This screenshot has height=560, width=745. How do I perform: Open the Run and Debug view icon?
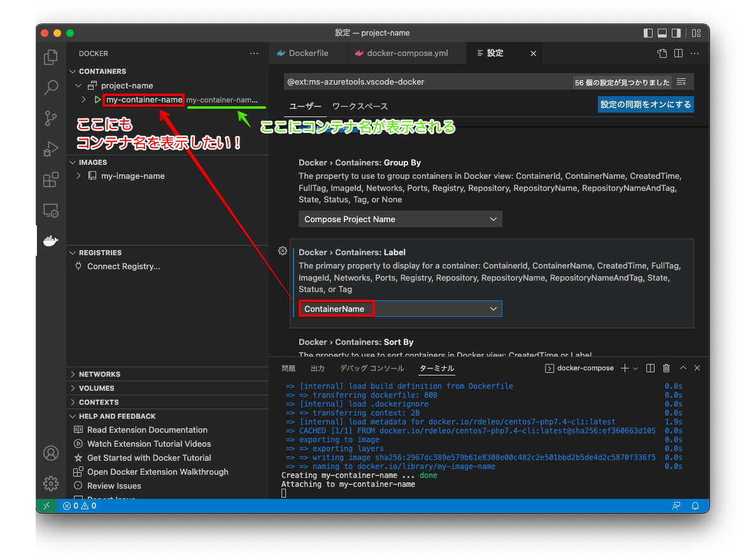51,149
